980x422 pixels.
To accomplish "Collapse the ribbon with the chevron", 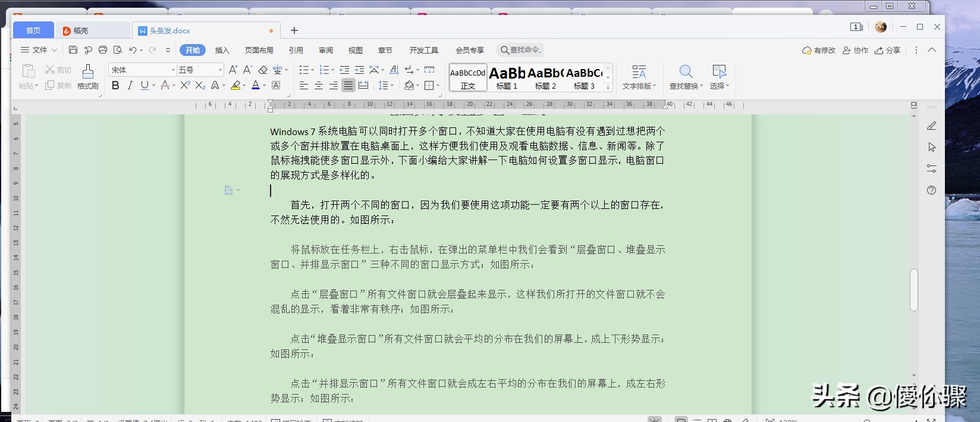I will click(932, 50).
